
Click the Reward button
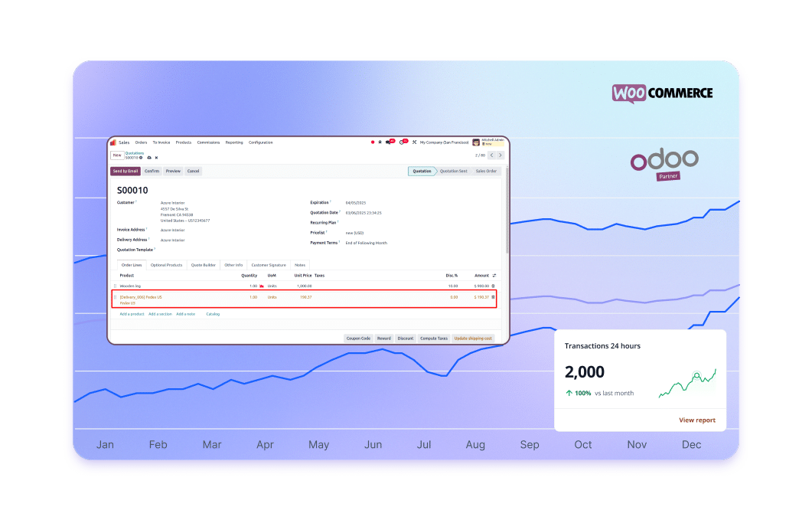click(x=383, y=338)
